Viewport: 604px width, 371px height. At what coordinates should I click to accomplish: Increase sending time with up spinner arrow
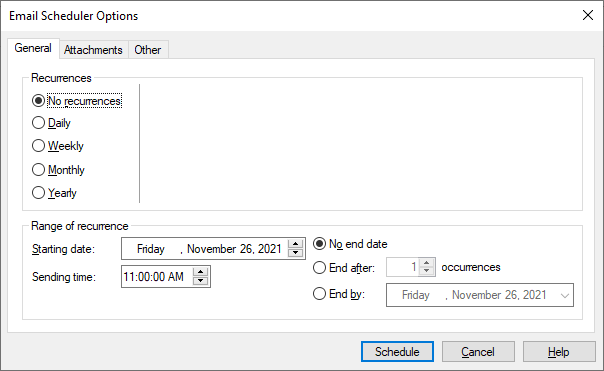[200, 272]
